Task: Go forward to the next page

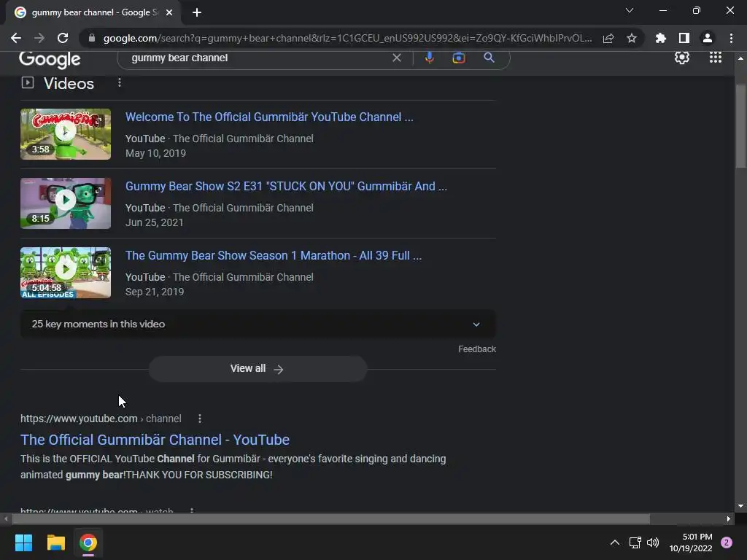Action: tap(39, 38)
